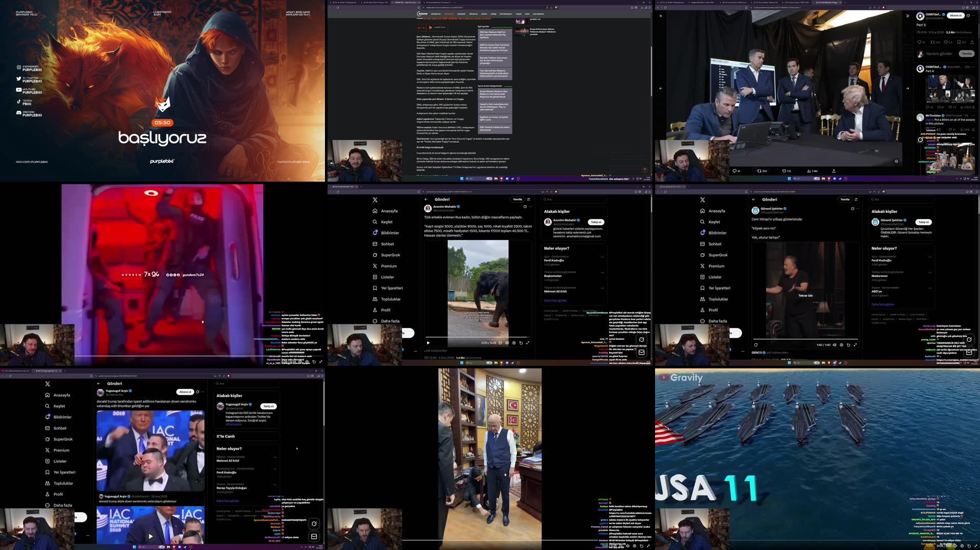Mute the elephant video's audio
The width and height of the screenshot is (980, 550).
click(507, 343)
